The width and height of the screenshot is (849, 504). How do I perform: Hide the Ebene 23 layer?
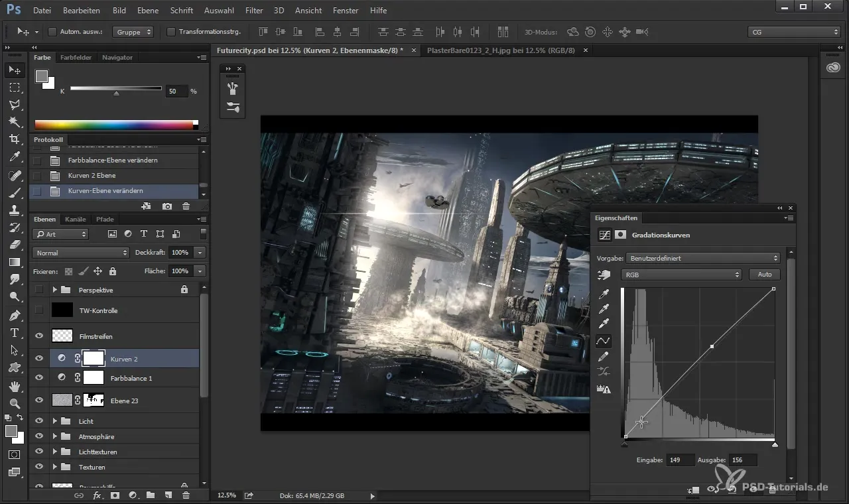pyautogui.click(x=39, y=401)
